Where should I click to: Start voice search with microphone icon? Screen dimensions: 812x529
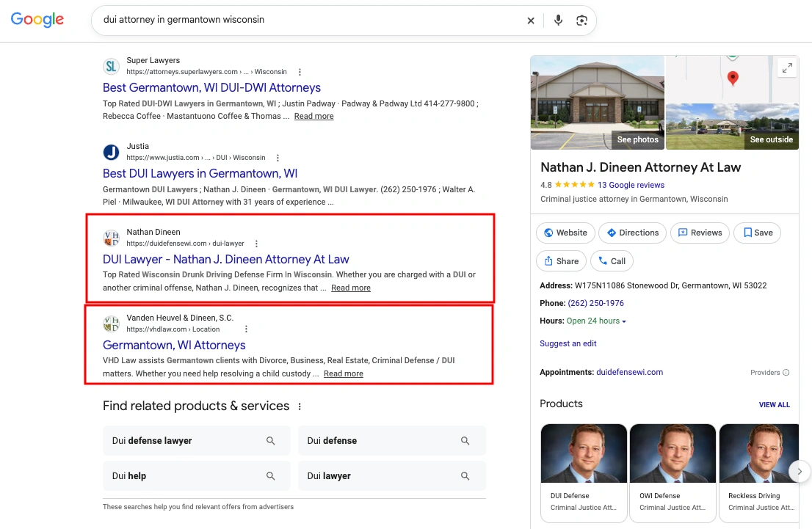tap(558, 21)
